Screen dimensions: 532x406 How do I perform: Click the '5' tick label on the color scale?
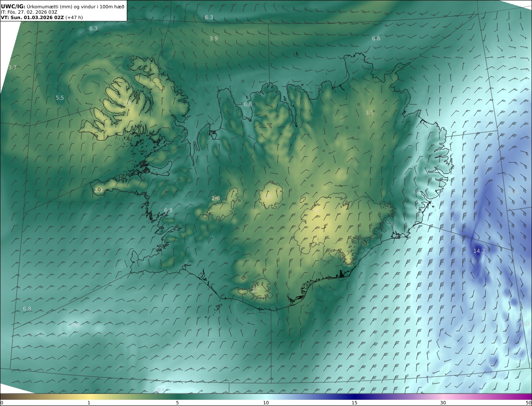(177, 403)
